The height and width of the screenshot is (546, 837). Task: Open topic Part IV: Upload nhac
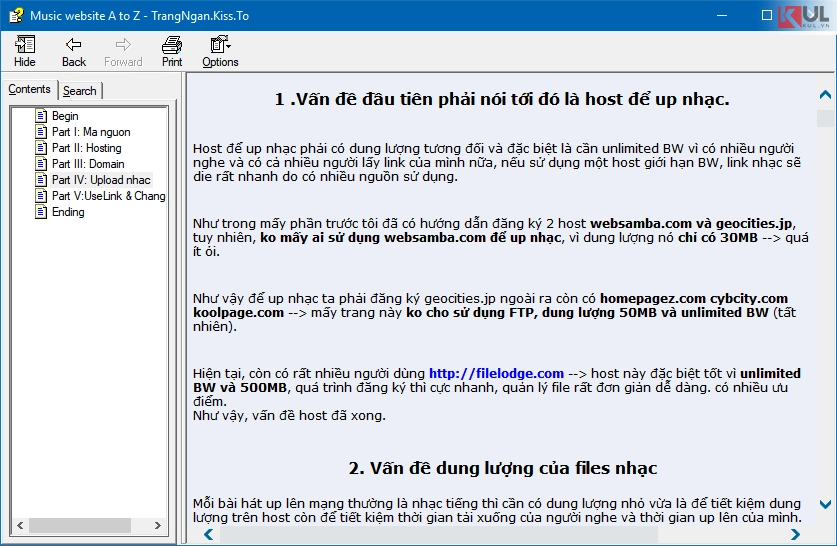tap(101, 180)
